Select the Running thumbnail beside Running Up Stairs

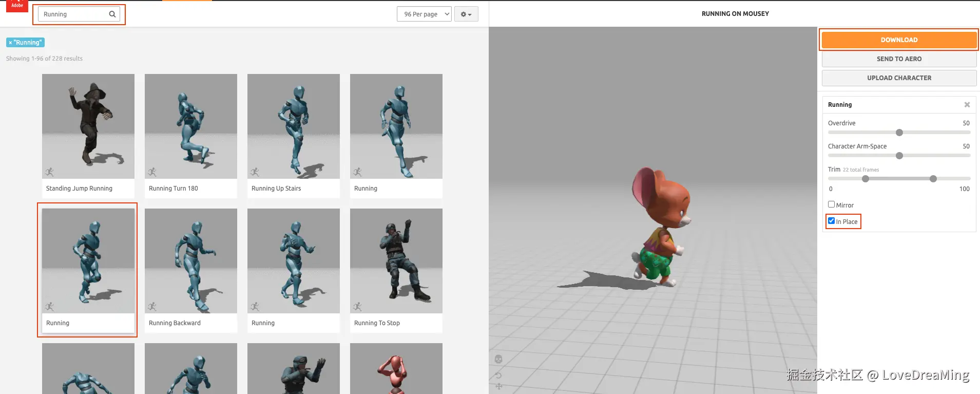coord(396,136)
